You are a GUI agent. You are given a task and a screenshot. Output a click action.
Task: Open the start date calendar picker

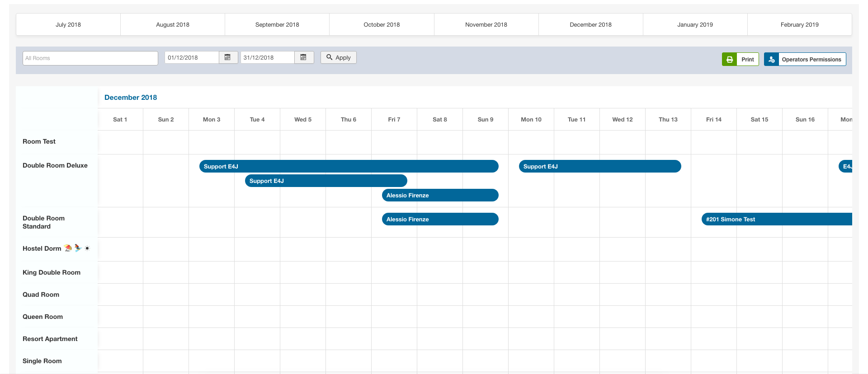[x=228, y=57]
